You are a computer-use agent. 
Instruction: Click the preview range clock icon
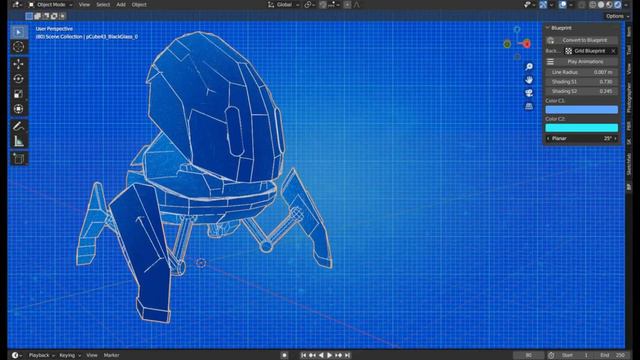coord(551,355)
